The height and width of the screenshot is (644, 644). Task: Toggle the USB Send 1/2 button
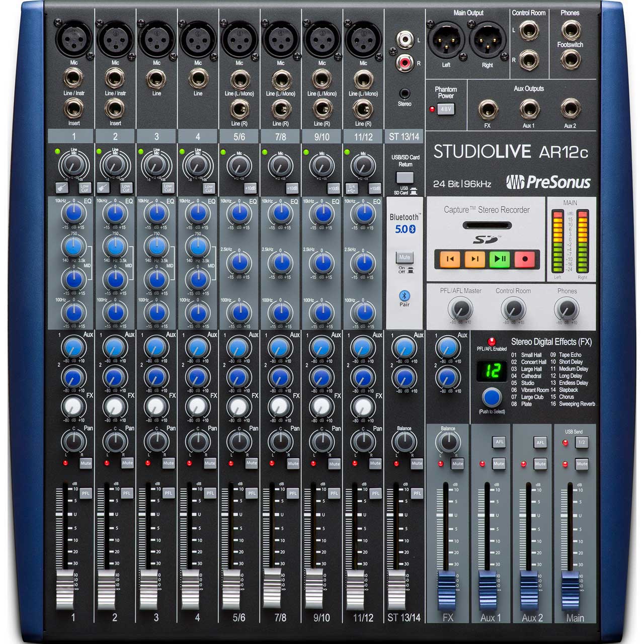click(x=582, y=442)
